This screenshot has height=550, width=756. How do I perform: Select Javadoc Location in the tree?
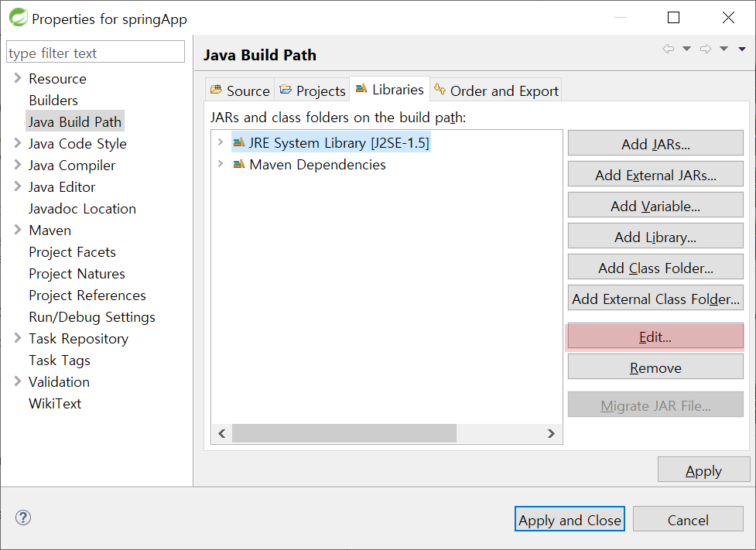coord(82,208)
